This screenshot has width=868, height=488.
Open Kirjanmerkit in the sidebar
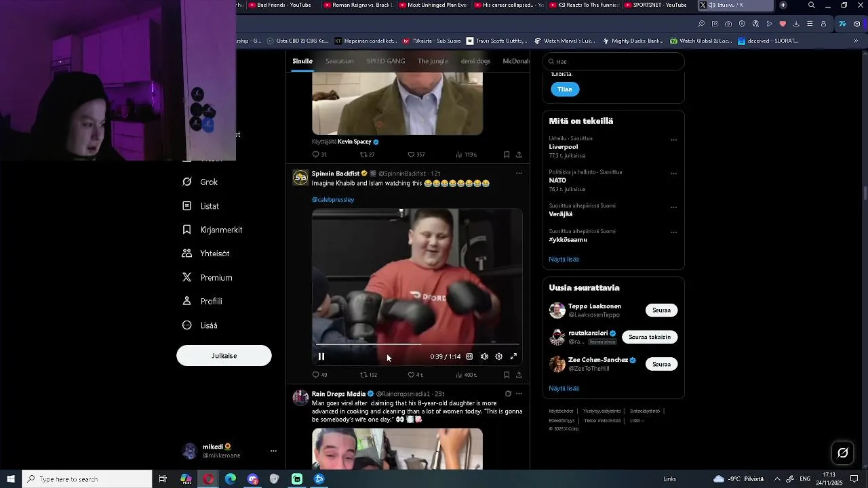tap(213, 230)
